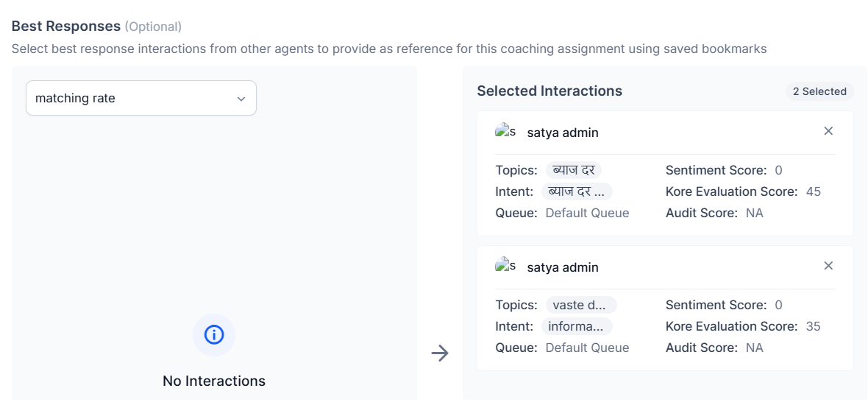Click the No Interactions message
This screenshot has width=868, height=405.
[x=214, y=381]
